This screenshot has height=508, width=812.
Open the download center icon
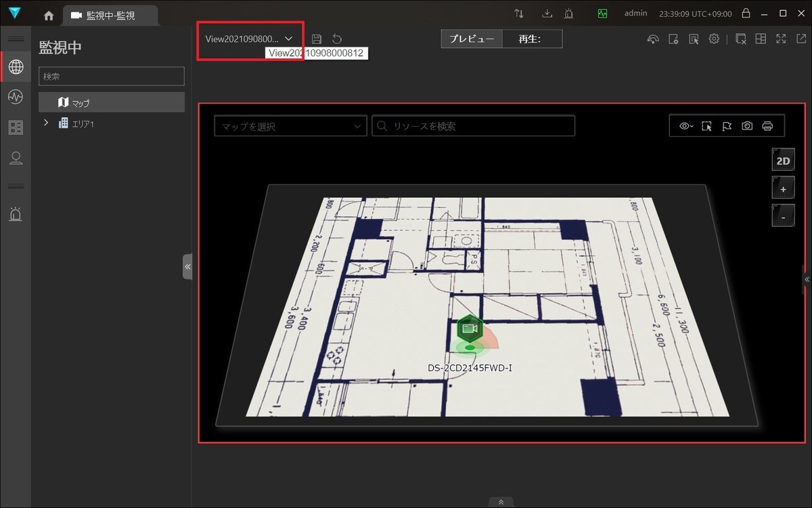[x=547, y=14]
